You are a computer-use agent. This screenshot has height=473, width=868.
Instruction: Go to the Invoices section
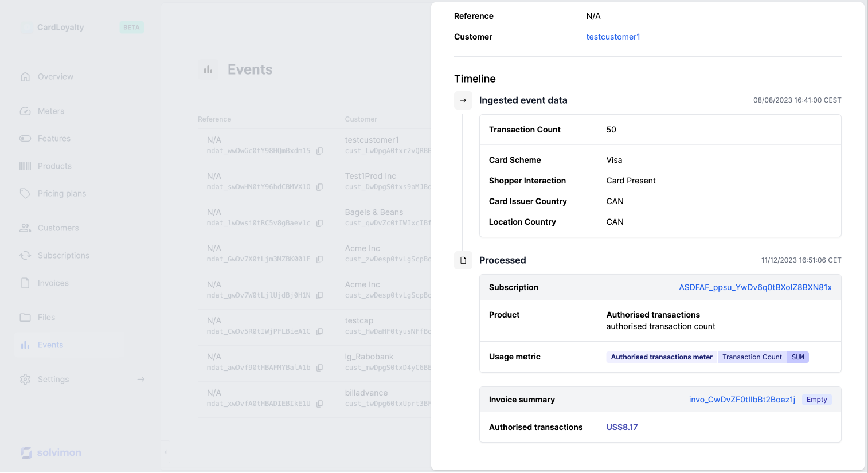coord(53,283)
